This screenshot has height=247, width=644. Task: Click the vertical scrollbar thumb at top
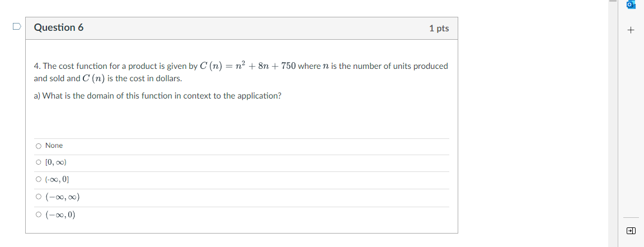coord(613,1)
